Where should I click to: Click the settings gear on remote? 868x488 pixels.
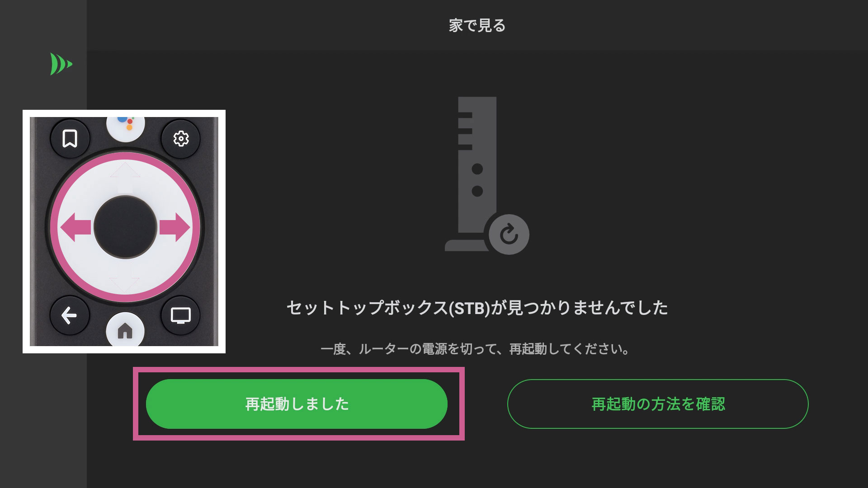click(181, 138)
